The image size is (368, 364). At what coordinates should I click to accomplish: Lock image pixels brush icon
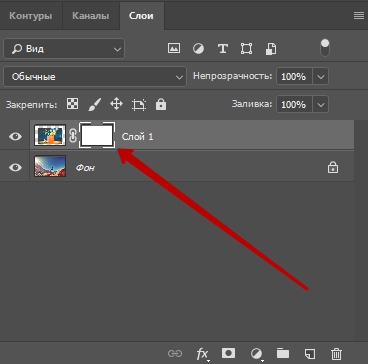tap(95, 105)
